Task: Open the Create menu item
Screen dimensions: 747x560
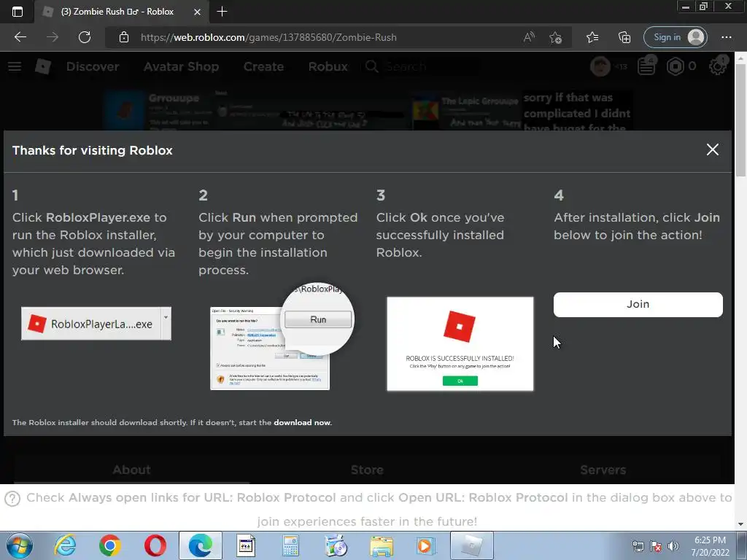Action: click(x=263, y=66)
